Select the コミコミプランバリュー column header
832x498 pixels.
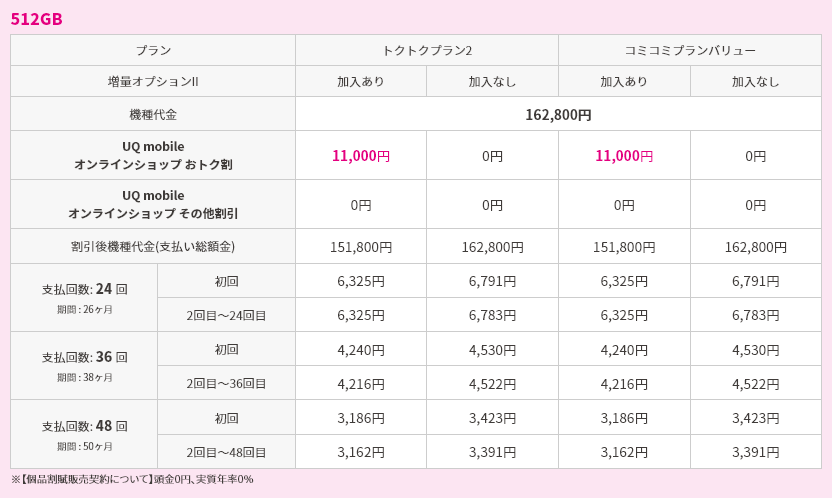690,50
